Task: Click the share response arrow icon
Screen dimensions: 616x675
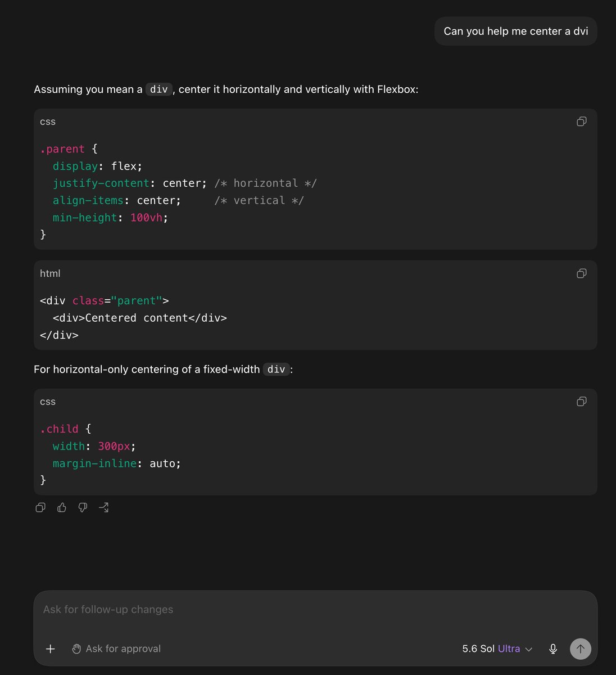Action: tap(104, 507)
